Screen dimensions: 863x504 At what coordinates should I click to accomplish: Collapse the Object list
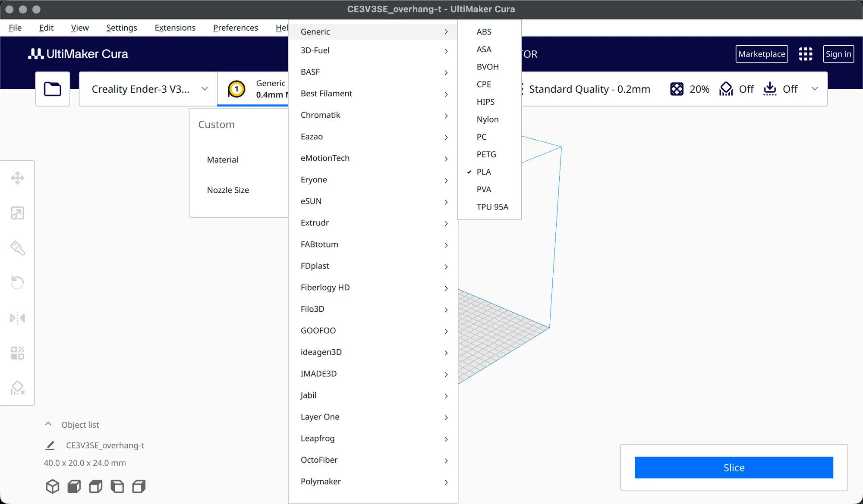pos(48,424)
